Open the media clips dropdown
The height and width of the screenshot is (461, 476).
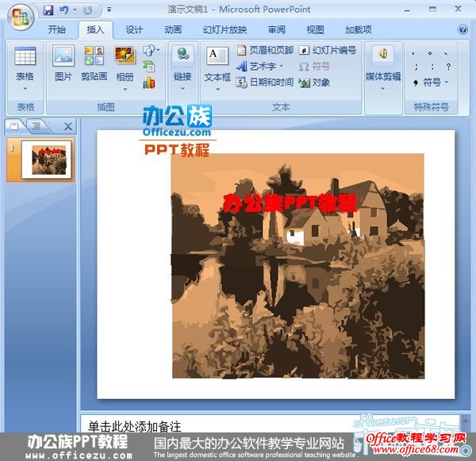pos(382,89)
